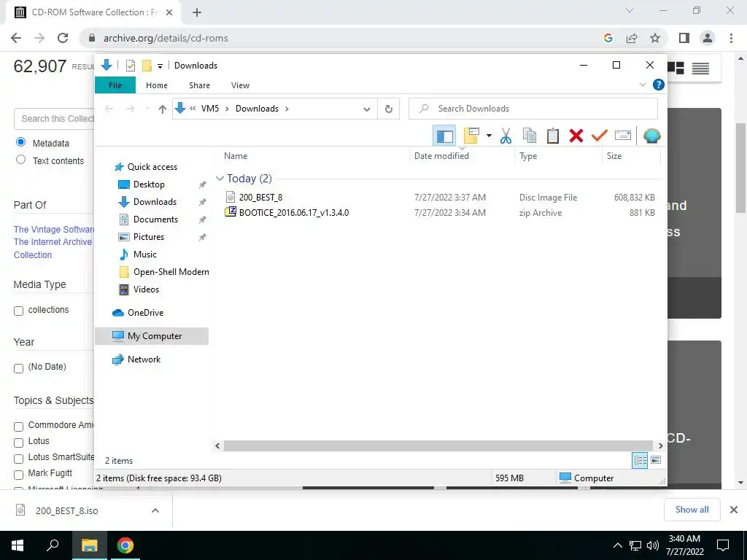Show hidden system tray icons
This screenshot has height=560, width=747.
pos(617,545)
